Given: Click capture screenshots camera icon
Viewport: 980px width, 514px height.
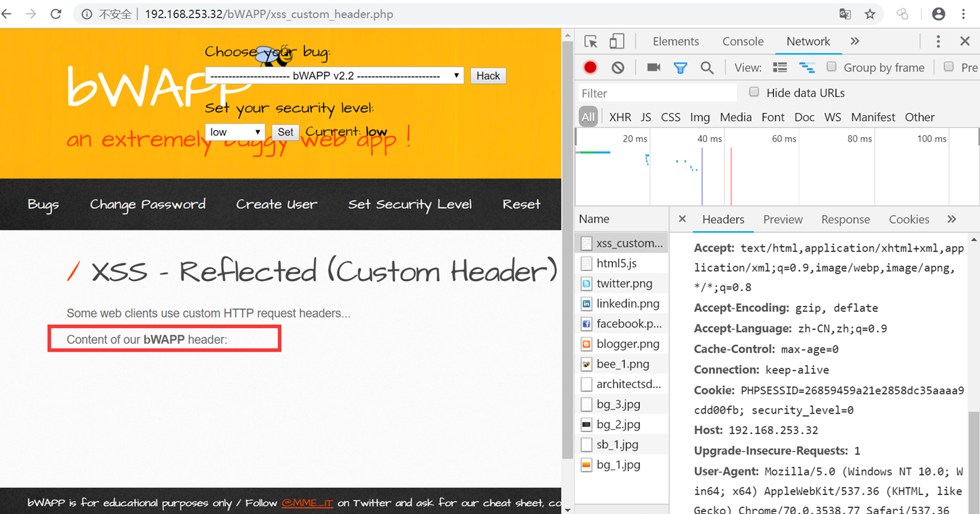Looking at the screenshot, I should (654, 67).
